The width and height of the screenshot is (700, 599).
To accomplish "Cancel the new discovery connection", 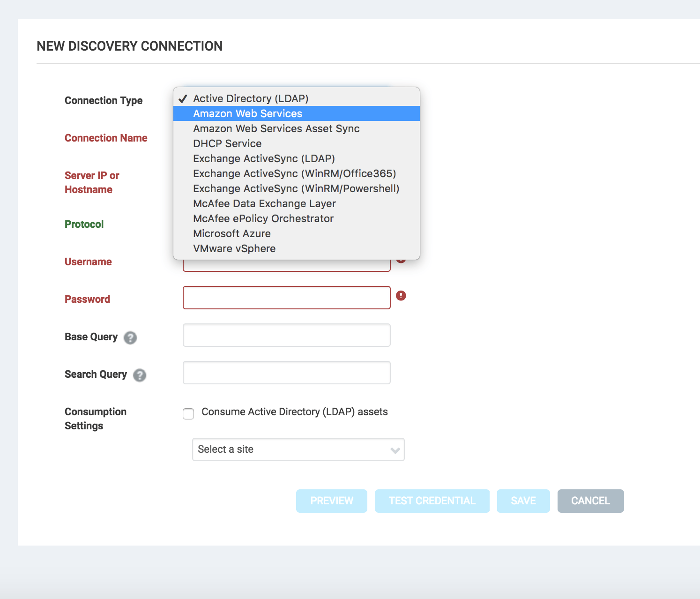I will tap(591, 501).
